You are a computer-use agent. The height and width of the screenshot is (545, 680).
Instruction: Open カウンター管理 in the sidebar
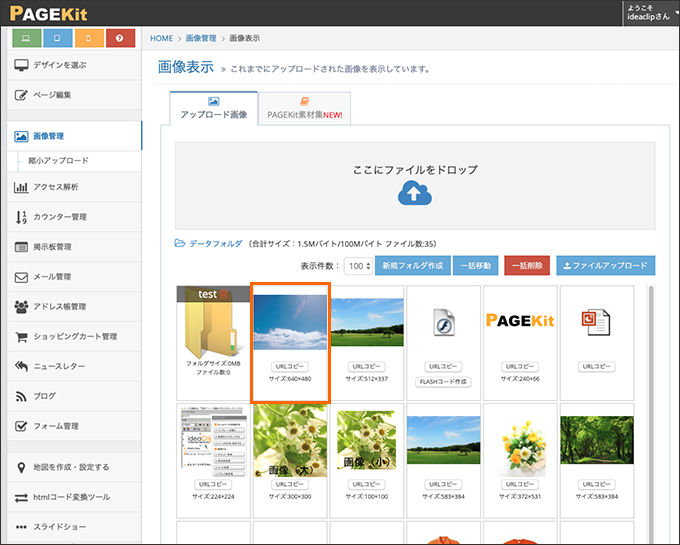pyautogui.click(x=74, y=217)
